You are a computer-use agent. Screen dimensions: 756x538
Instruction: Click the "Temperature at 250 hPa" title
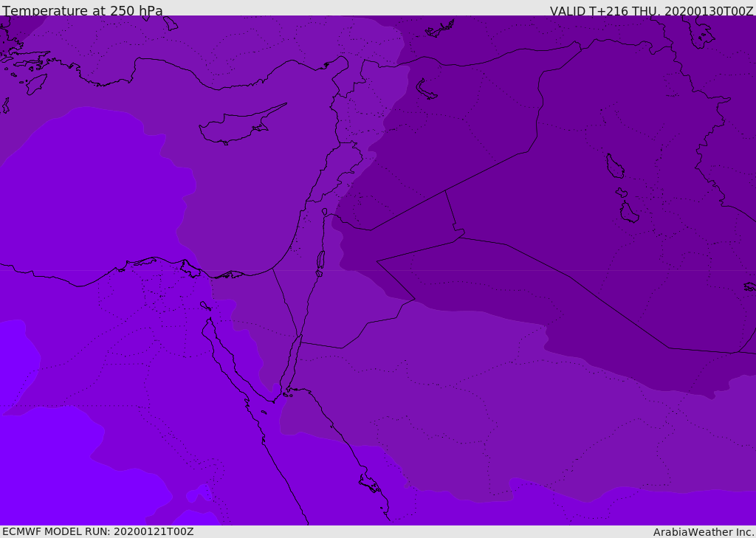point(82,11)
